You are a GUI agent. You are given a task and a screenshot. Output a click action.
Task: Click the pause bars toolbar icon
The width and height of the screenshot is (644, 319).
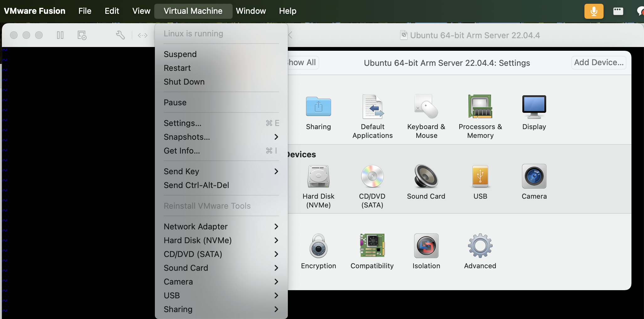pyautogui.click(x=60, y=35)
